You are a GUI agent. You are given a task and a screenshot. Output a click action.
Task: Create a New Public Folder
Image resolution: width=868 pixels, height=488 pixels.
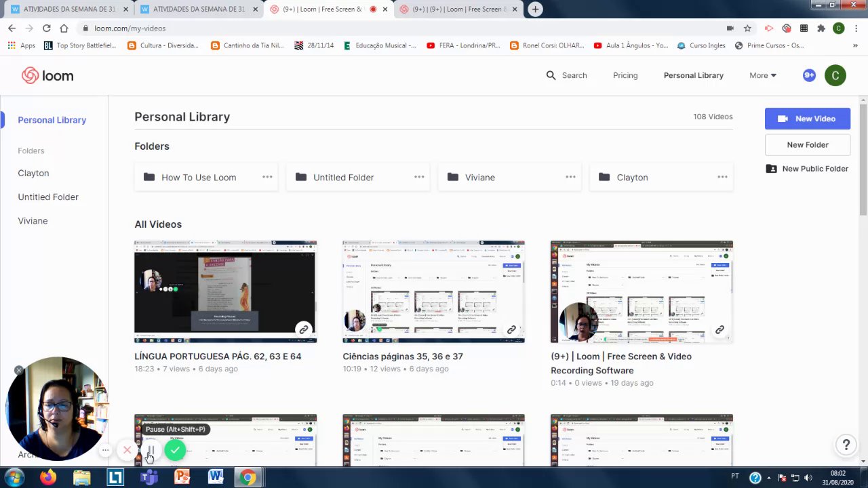[x=807, y=169]
